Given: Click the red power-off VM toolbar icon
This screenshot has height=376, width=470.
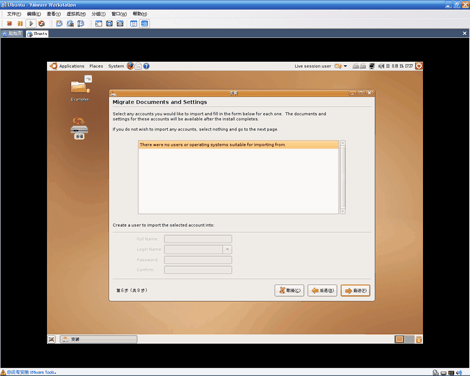Looking at the screenshot, I should pyautogui.click(x=9, y=24).
